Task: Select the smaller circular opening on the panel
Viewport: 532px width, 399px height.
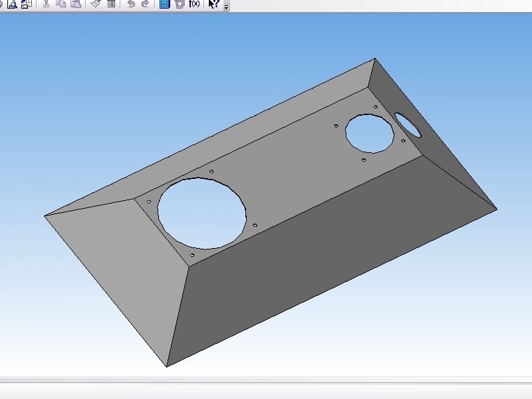Action: [x=370, y=134]
